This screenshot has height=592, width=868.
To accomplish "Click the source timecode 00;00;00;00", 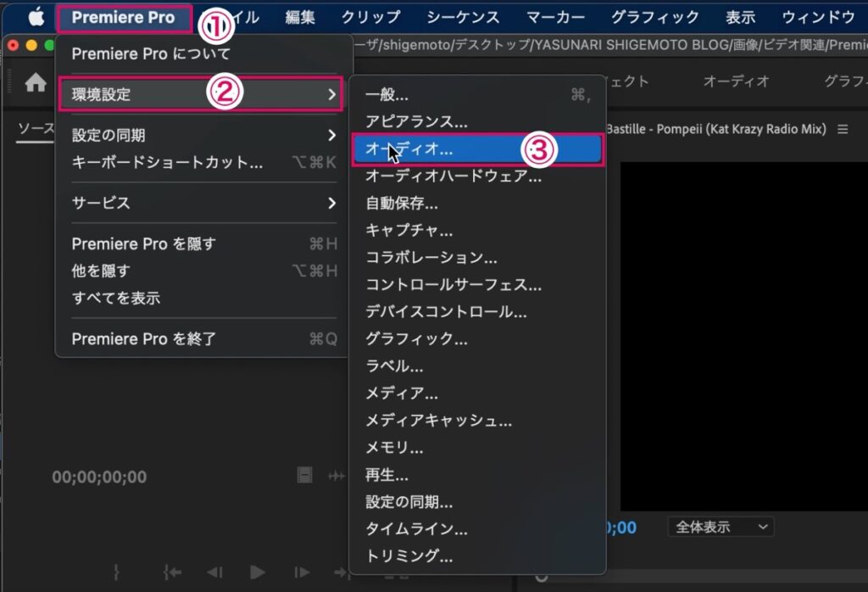I will tap(99, 477).
